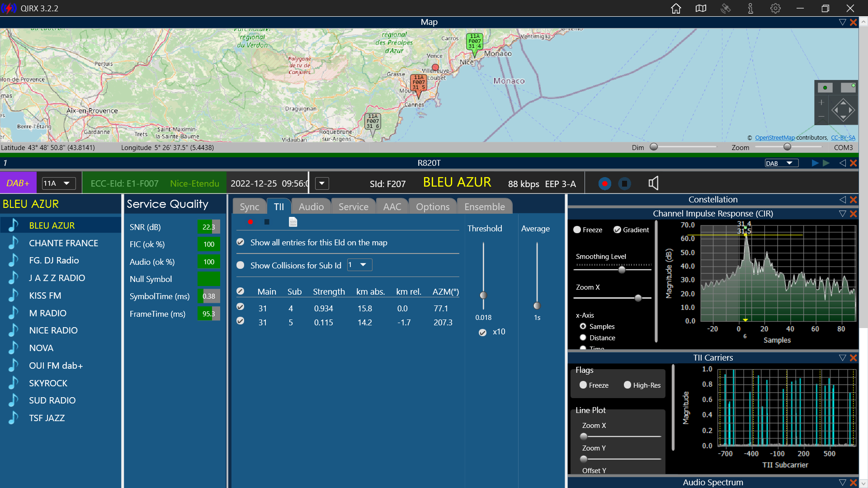Toggle the header checkbox in TII table
The image size is (868, 488).
[x=241, y=291]
